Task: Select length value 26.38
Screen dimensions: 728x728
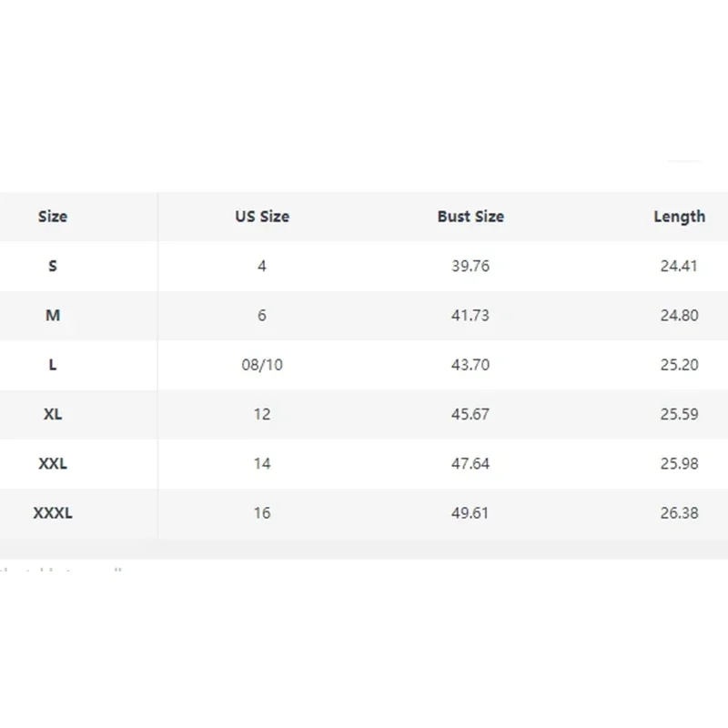Action: click(x=679, y=513)
